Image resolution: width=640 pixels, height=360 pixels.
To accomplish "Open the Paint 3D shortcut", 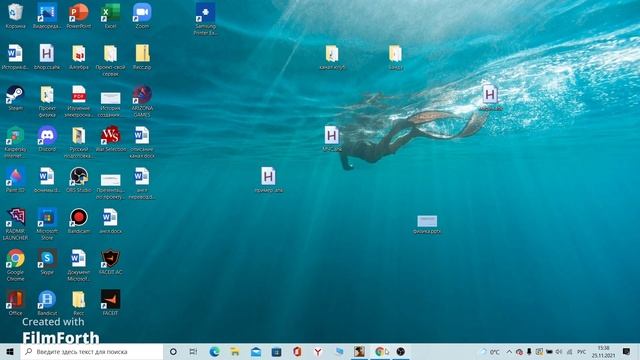I will 16,180.
